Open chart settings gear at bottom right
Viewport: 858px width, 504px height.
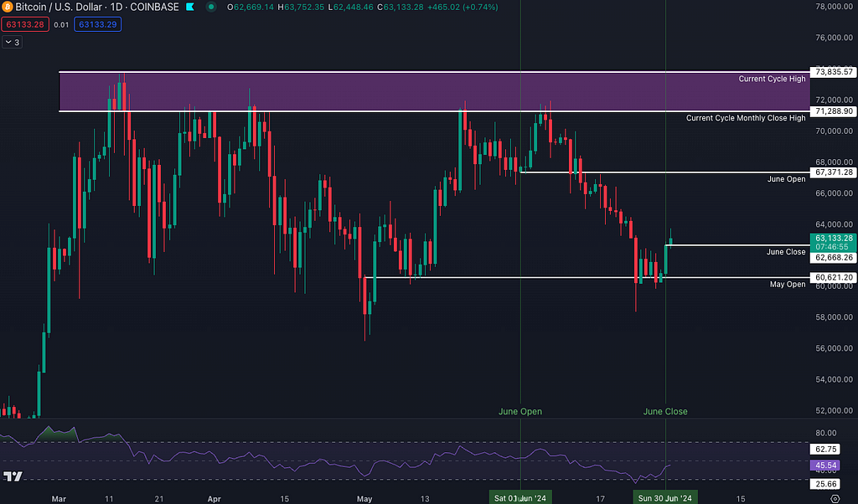click(835, 498)
